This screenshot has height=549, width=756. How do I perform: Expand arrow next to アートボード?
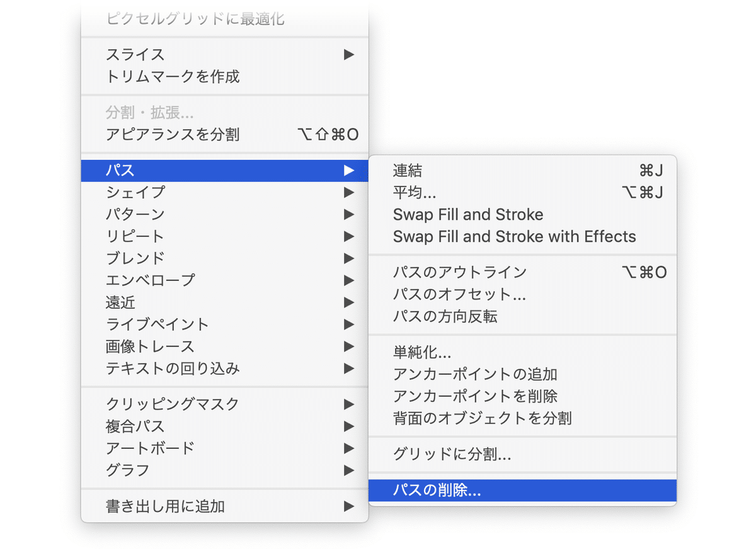click(348, 448)
